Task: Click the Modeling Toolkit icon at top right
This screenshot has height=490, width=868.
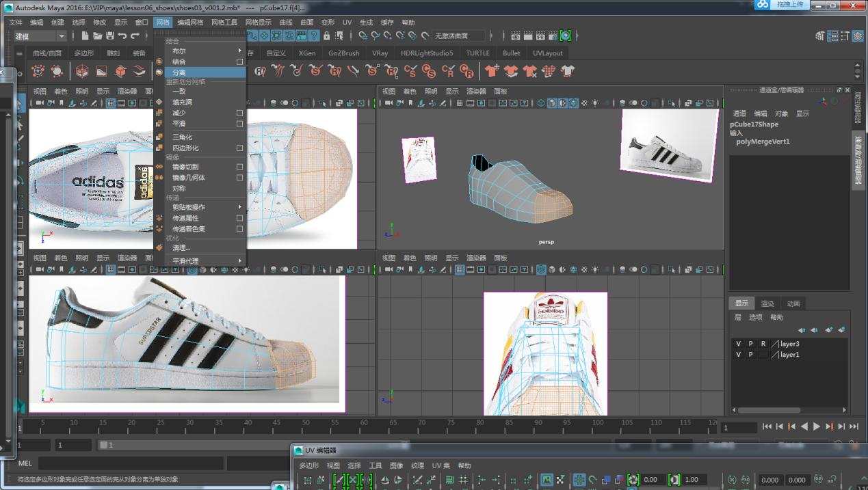Action: [x=821, y=36]
